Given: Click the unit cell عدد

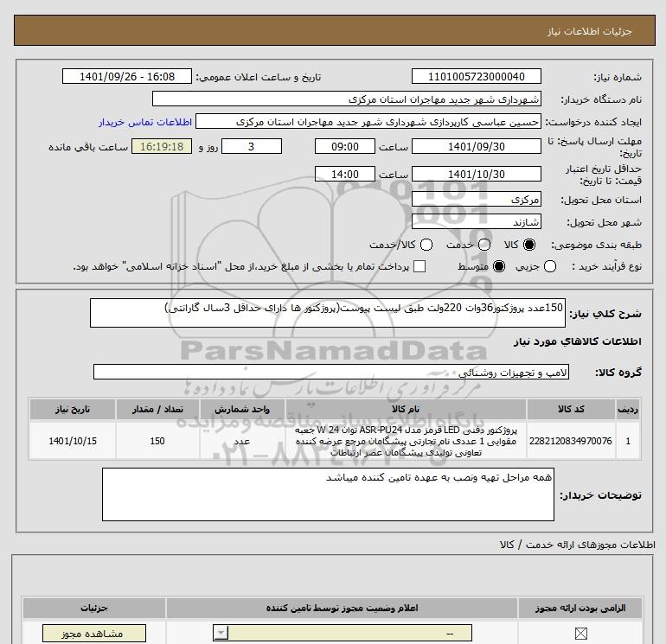Looking at the screenshot, I should coord(242,441).
